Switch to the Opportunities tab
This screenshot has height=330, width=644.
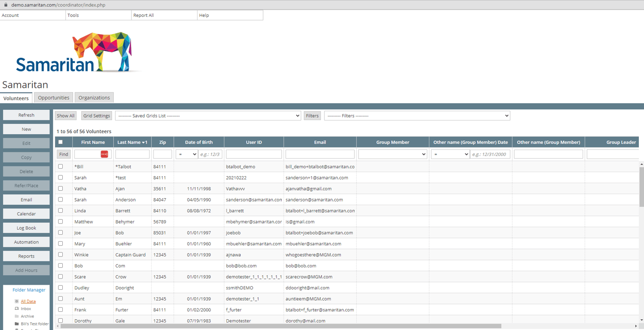tap(54, 98)
